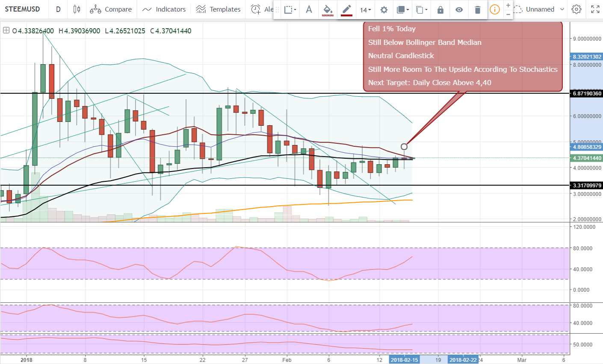Click the 2018 label on time axis
This screenshot has height=364, width=603.
[27, 360]
